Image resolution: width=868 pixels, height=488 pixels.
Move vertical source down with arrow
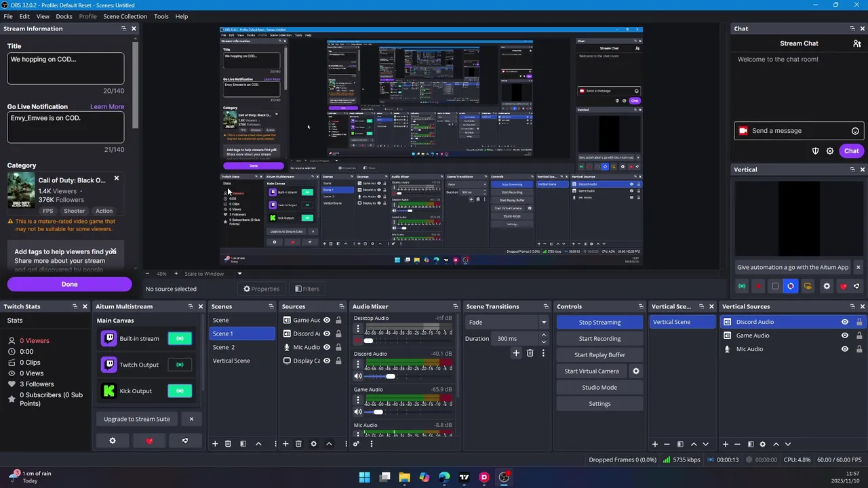(787, 444)
